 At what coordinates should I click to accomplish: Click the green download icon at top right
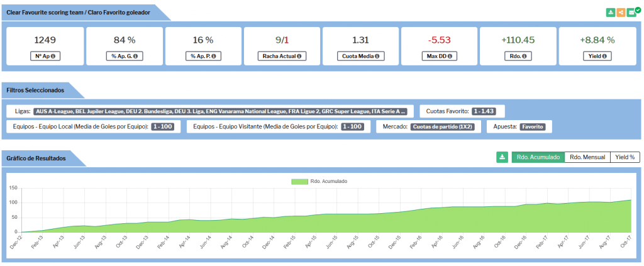coord(611,13)
